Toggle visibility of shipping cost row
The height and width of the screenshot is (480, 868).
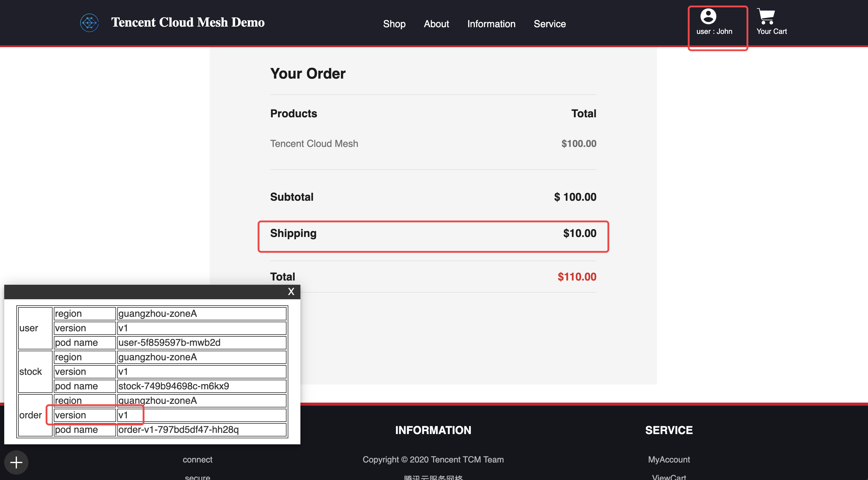coord(433,233)
